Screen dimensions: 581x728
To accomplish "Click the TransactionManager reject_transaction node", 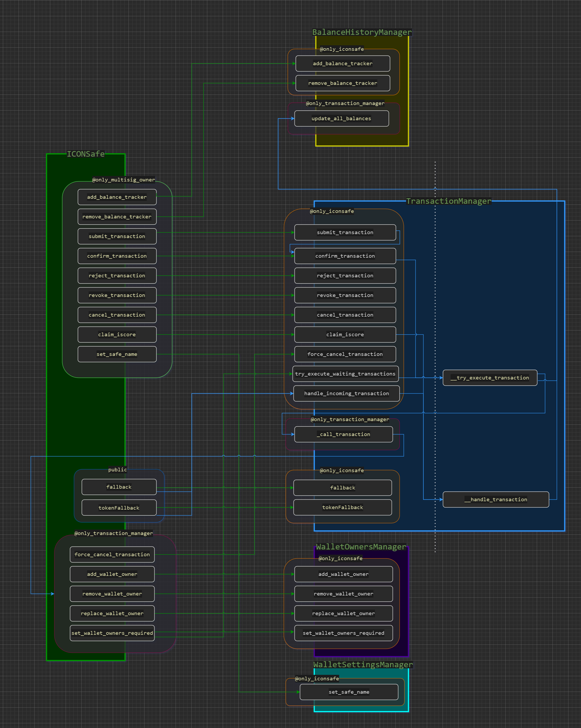I will (x=345, y=275).
